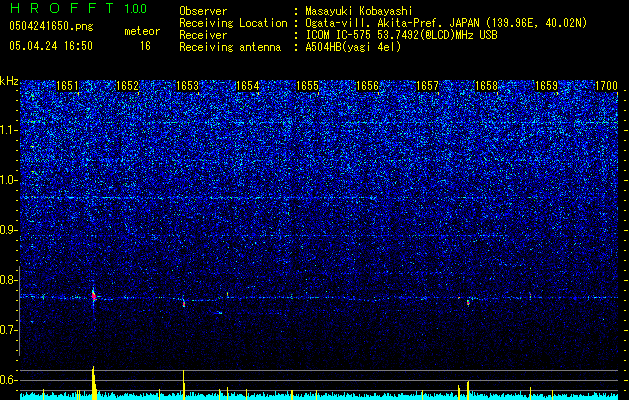Click the 1658 time marker
Viewport: 629px width, 400px height.
pyautogui.click(x=486, y=86)
